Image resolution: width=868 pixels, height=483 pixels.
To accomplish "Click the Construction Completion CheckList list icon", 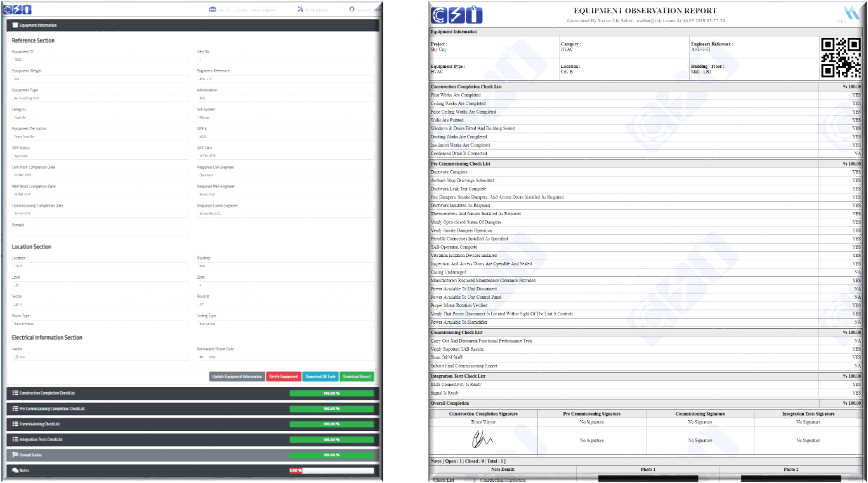I will (x=15, y=394).
